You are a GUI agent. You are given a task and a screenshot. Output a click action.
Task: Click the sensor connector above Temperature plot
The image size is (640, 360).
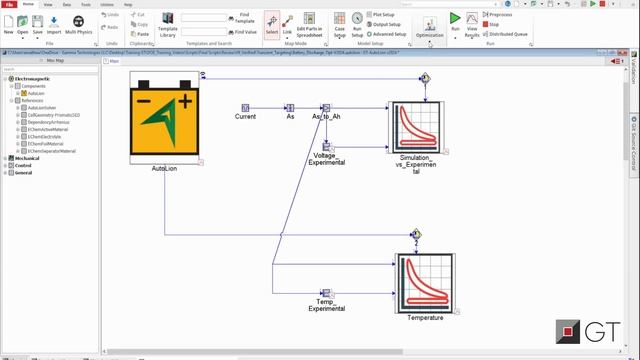tap(416, 234)
